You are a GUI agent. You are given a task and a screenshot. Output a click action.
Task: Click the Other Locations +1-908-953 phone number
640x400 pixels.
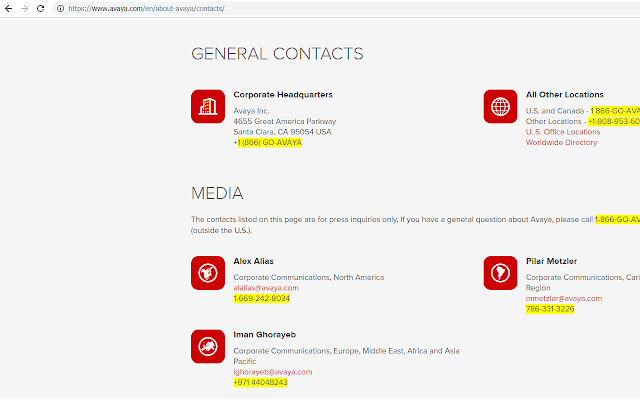point(614,121)
